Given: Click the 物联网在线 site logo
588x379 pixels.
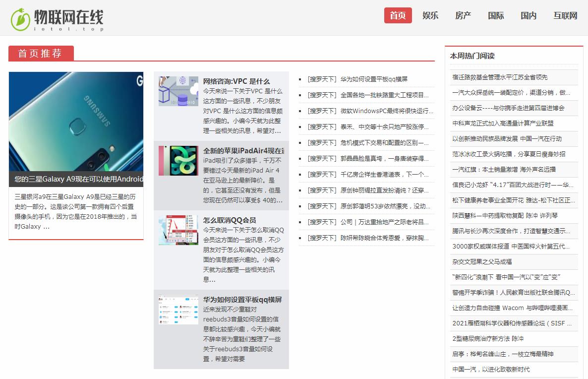Looking at the screenshot, I should (x=57, y=19).
